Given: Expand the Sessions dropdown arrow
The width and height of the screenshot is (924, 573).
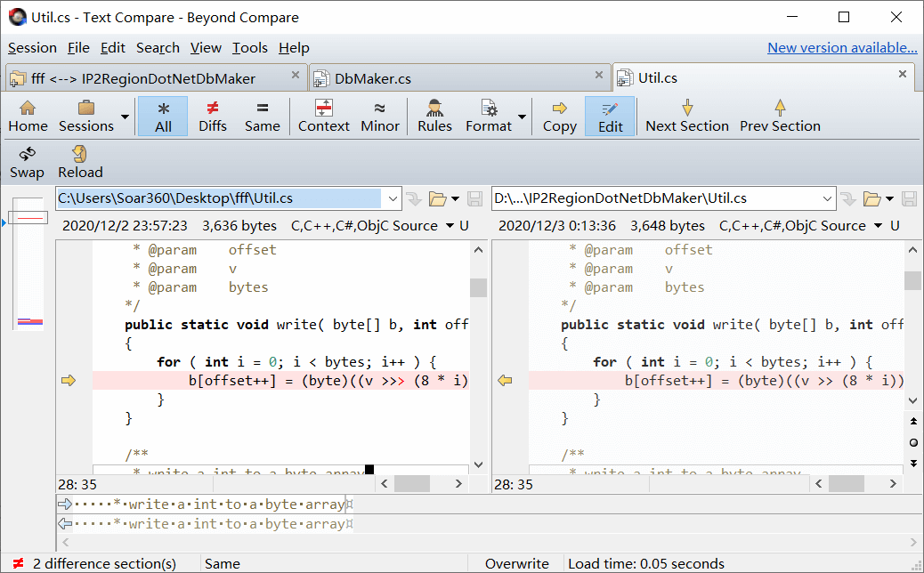Looking at the screenshot, I should click(125, 117).
